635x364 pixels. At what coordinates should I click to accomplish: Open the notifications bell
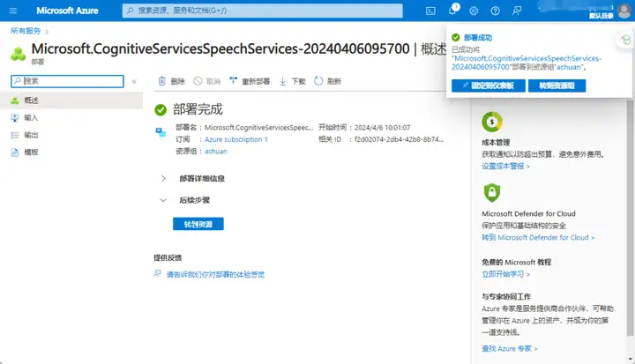[x=452, y=11]
